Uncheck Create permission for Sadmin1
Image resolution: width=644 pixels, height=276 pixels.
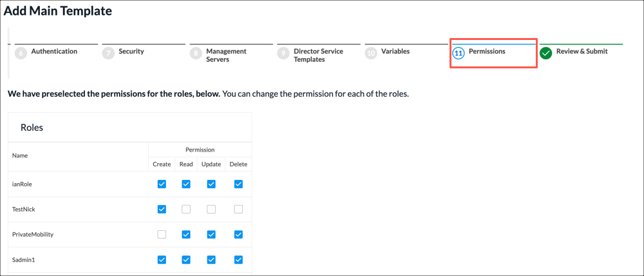162,260
